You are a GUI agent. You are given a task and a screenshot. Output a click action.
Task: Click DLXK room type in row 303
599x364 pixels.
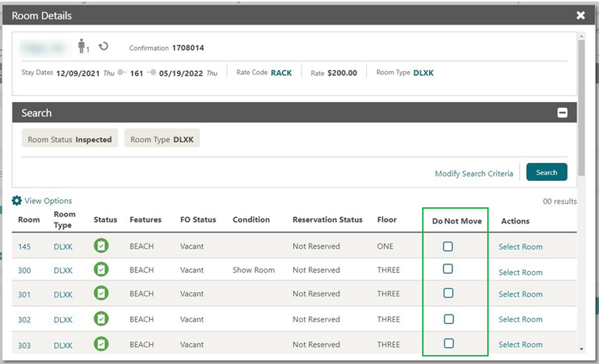(63, 345)
